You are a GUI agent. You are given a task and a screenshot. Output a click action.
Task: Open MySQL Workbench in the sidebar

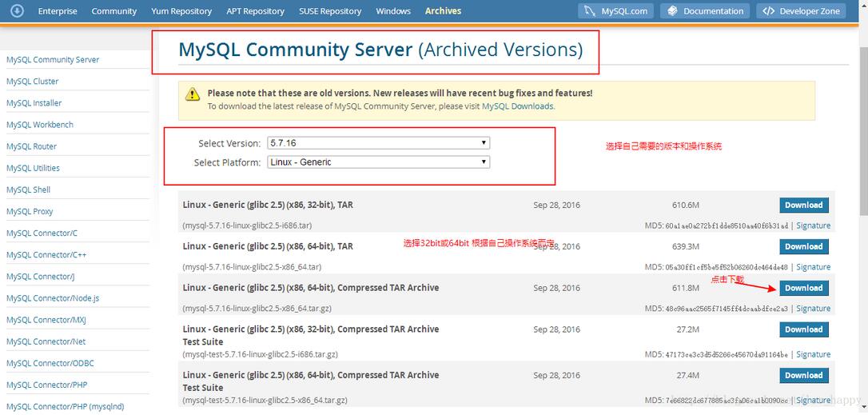tap(40, 125)
